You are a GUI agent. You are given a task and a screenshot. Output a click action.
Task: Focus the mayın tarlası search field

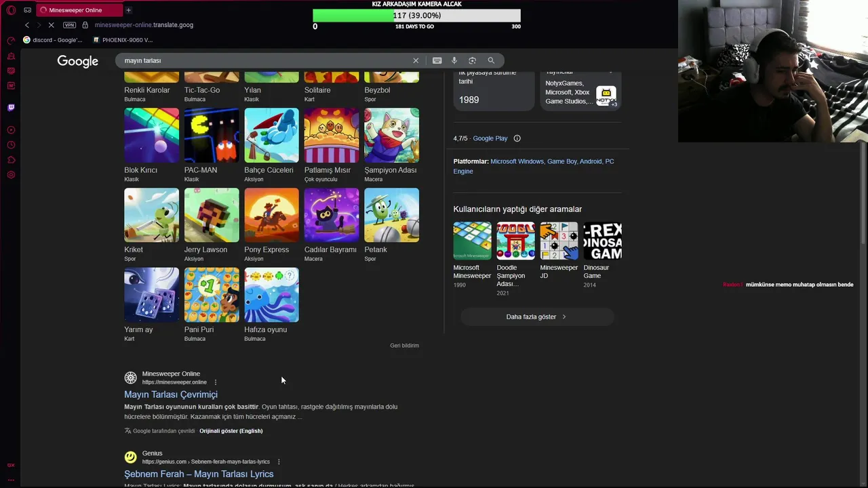[264, 60]
